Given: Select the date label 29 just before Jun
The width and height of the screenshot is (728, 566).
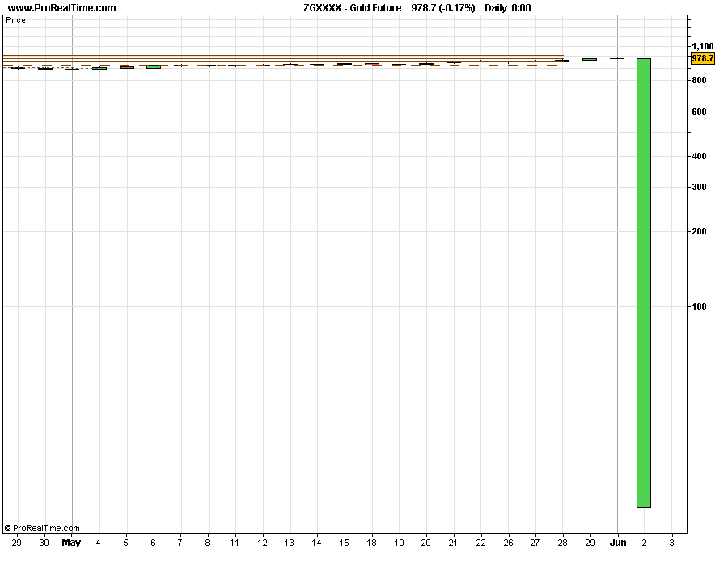Looking at the screenshot, I should 590,543.
